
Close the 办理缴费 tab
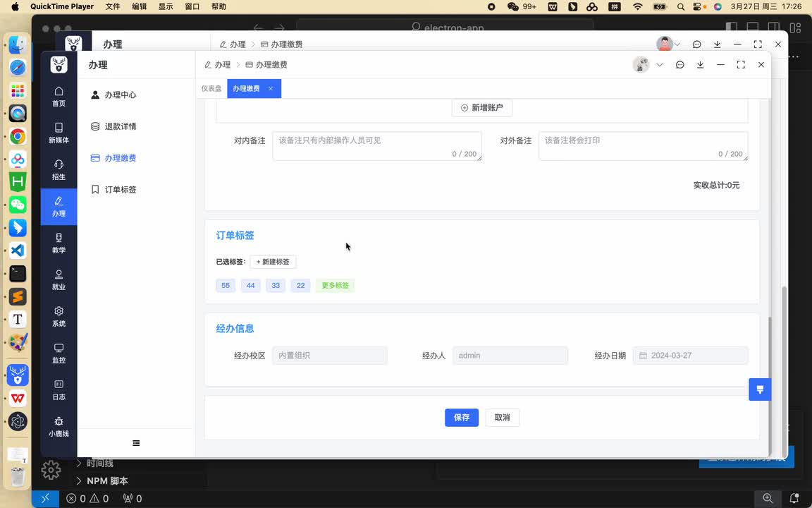tap(271, 89)
